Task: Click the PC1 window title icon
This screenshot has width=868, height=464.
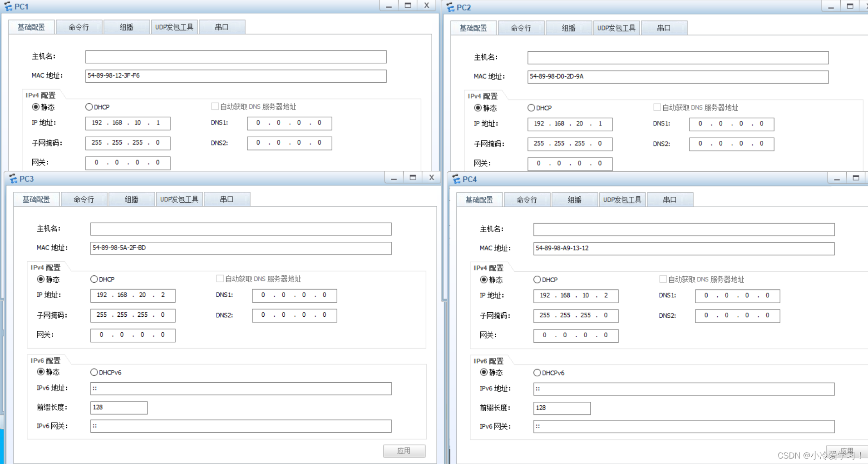Action: tap(8, 6)
